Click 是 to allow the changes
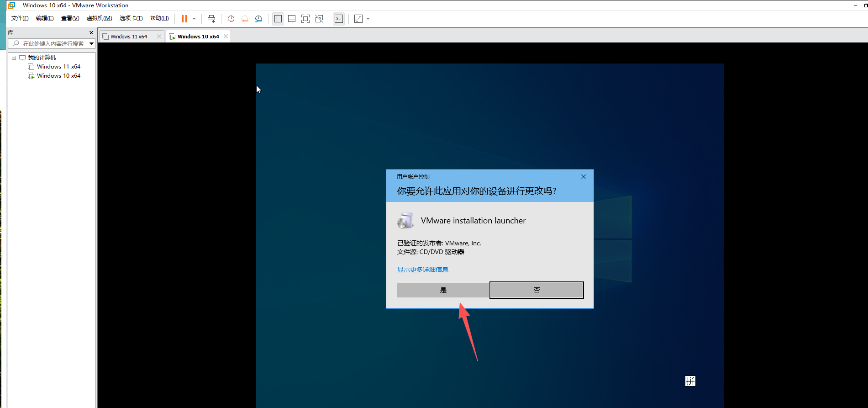The width and height of the screenshot is (868, 408). [x=443, y=290]
